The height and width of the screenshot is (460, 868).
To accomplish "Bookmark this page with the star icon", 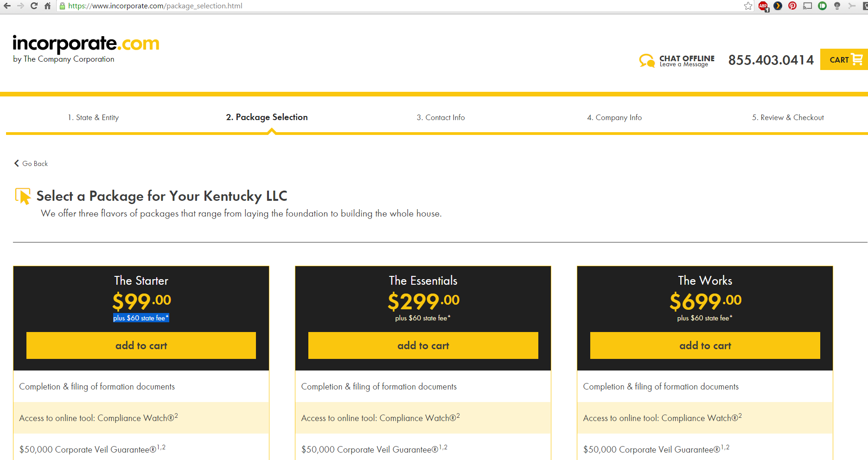I will tap(748, 6).
